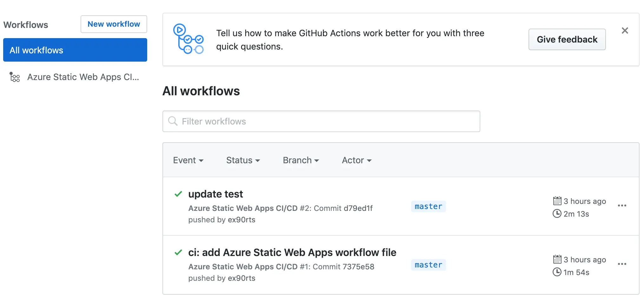This screenshot has width=644, height=303.
Task: Select All workflows in sidebar
Action: 75,50
